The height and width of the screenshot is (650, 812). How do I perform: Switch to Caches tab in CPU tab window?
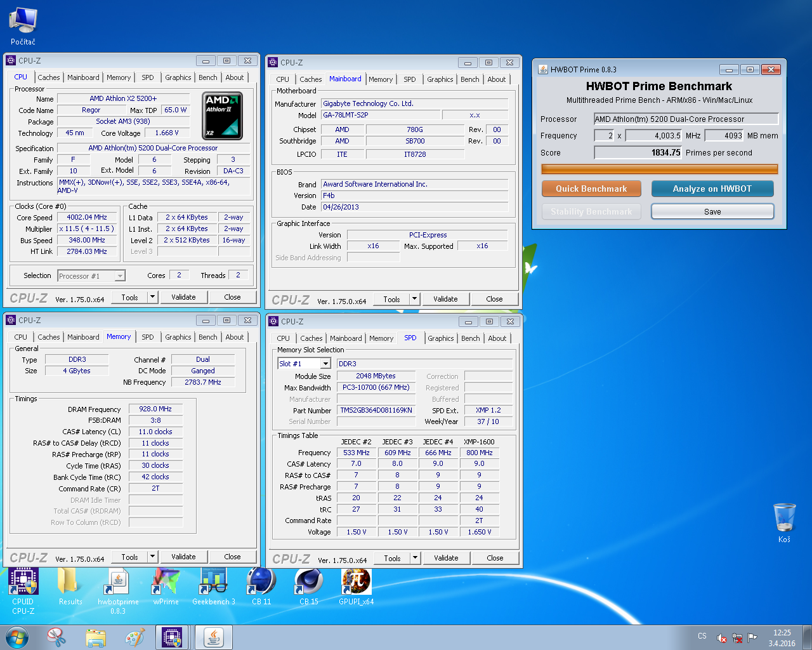coord(49,77)
